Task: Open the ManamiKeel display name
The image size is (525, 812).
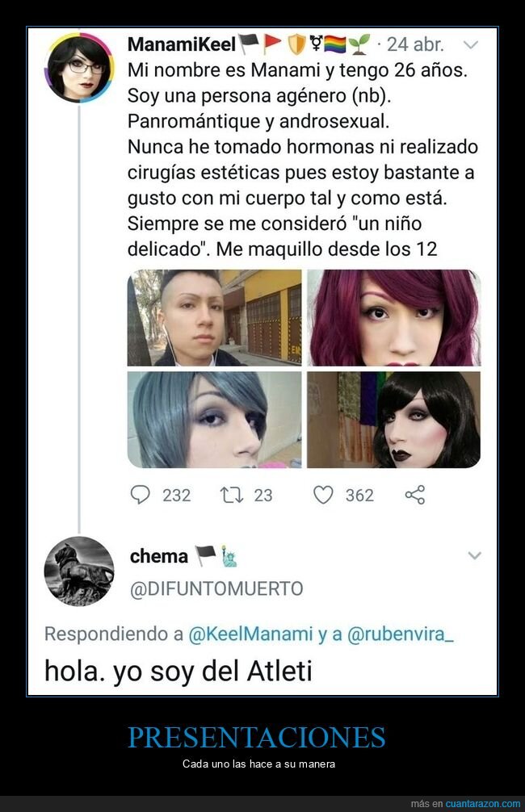Action: pos(182,44)
